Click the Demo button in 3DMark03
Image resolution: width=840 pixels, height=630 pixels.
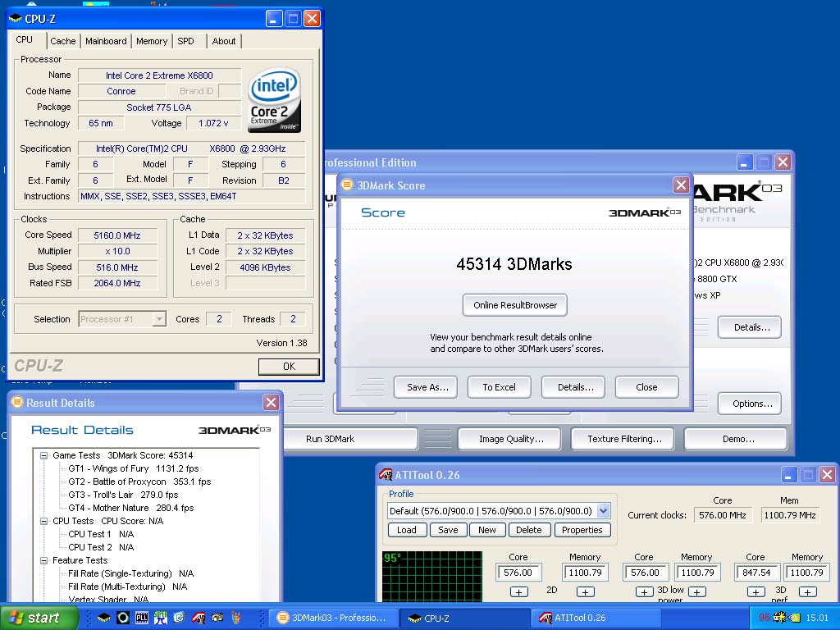click(x=736, y=439)
